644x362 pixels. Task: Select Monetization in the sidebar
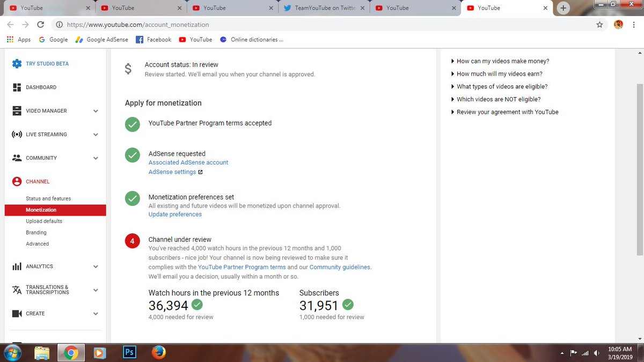tap(55, 210)
